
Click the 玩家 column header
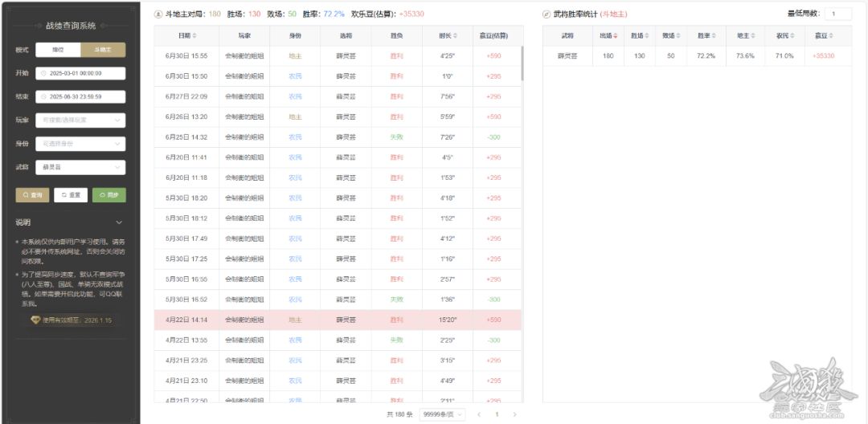tap(244, 36)
